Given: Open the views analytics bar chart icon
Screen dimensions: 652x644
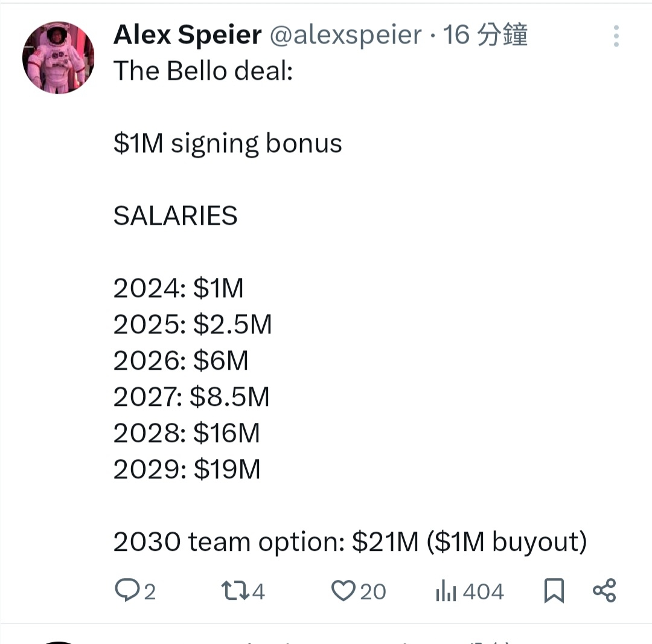Looking at the screenshot, I should pyautogui.click(x=446, y=591).
